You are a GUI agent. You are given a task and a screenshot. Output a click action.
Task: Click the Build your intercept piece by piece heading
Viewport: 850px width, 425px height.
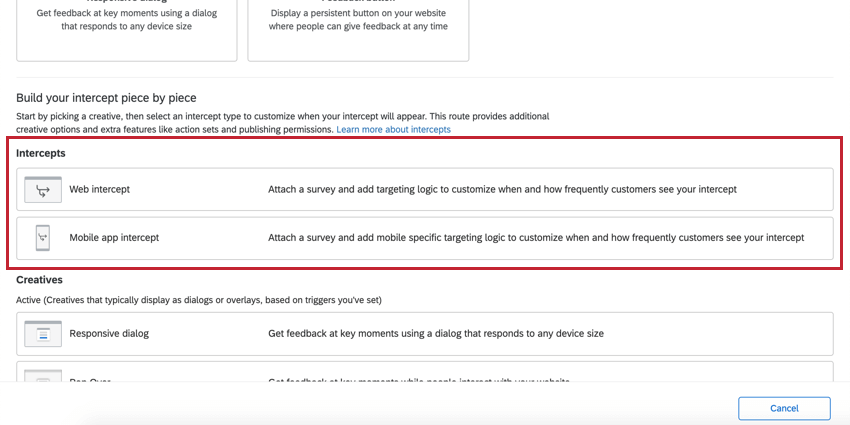coord(106,98)
